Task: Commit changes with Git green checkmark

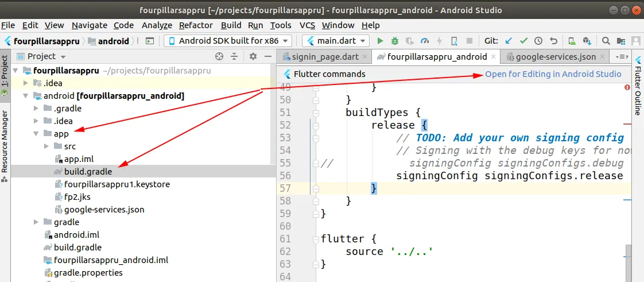Action: (x=523, y=41)
